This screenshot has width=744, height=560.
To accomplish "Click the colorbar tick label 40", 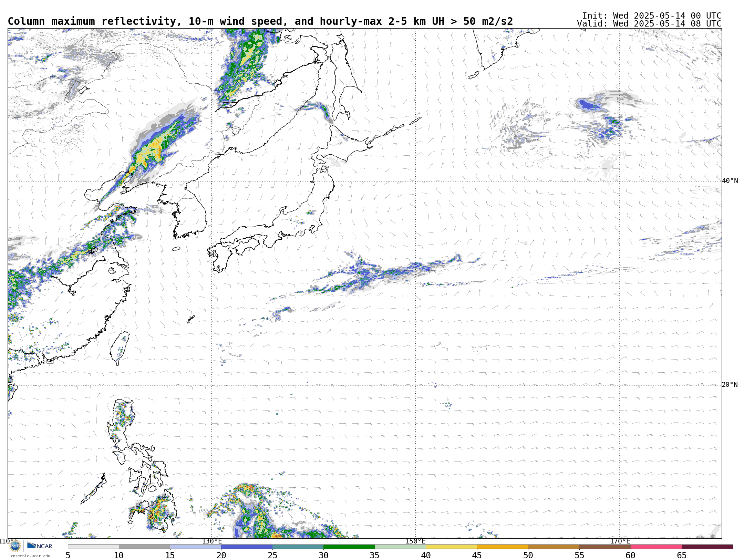I will 426,556.
